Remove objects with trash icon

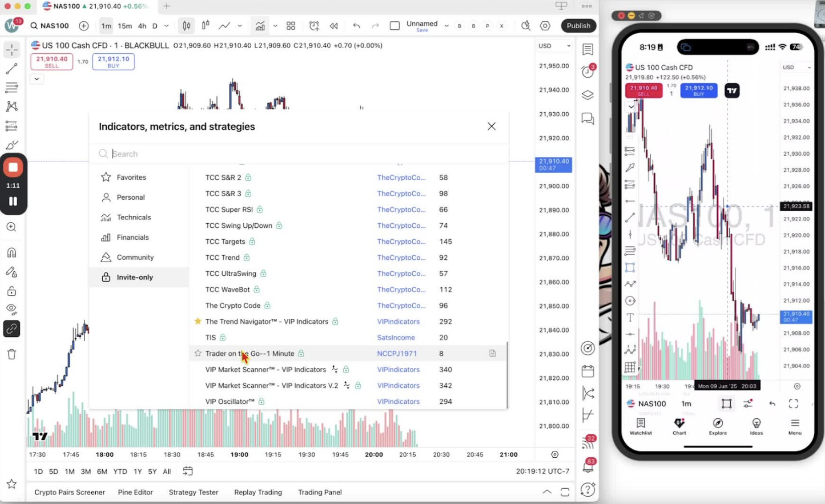(x=12, y=354)
